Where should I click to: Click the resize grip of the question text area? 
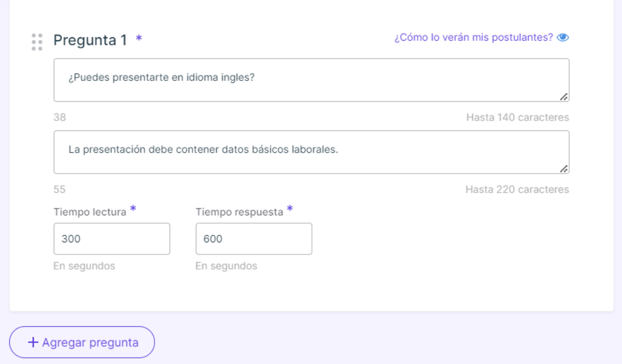click(564, 97)
